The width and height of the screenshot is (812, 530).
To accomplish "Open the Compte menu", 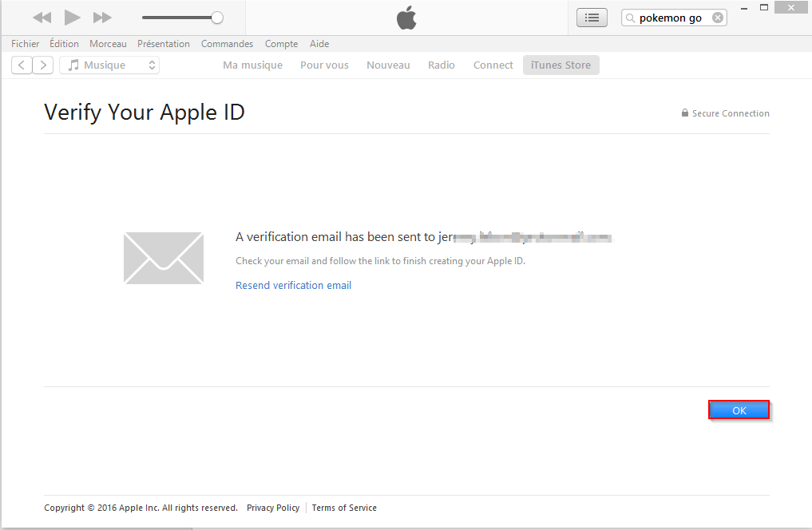I will [282, 44].
